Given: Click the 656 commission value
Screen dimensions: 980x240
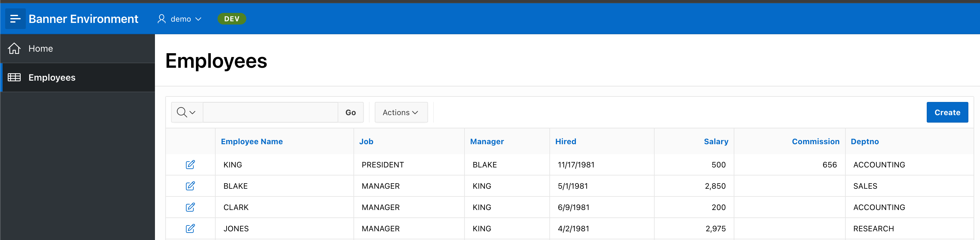Looking at the screenshot, I should [829, 165].
